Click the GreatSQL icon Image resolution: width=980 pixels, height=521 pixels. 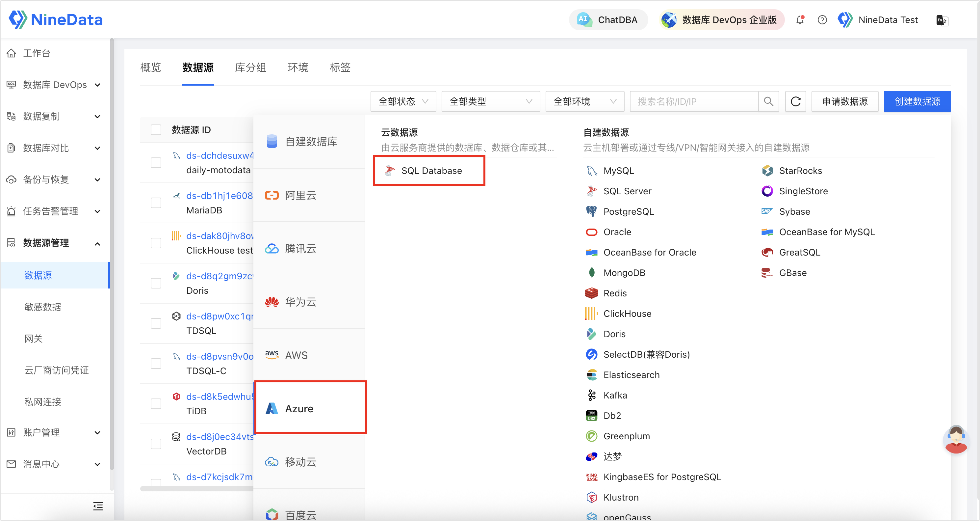[x=767, y=252]
